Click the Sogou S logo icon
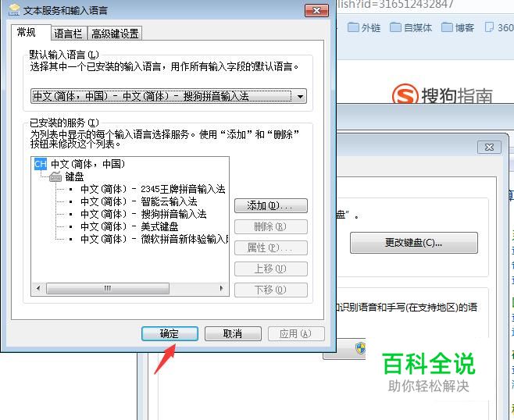This screenshot has height=420, width=514. coord(405,94)
